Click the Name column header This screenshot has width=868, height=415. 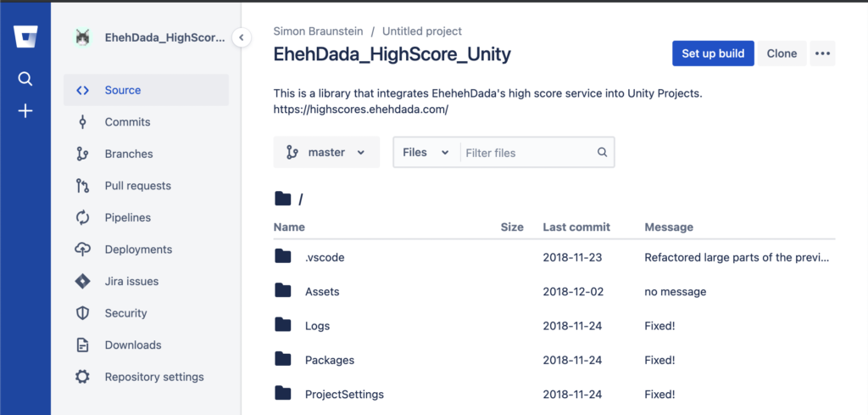289,227
